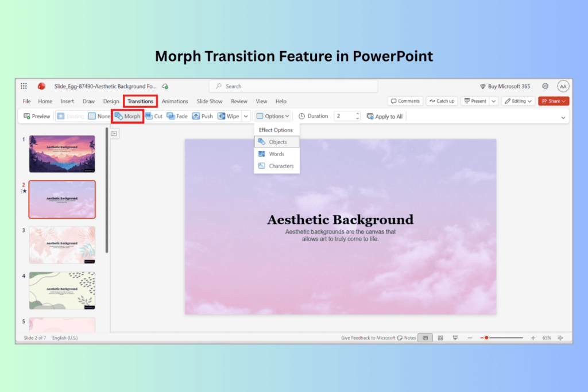Viewport: 588px width, 392px height.
Task: Select the Objects effect option
Action: tap(277, 142)
